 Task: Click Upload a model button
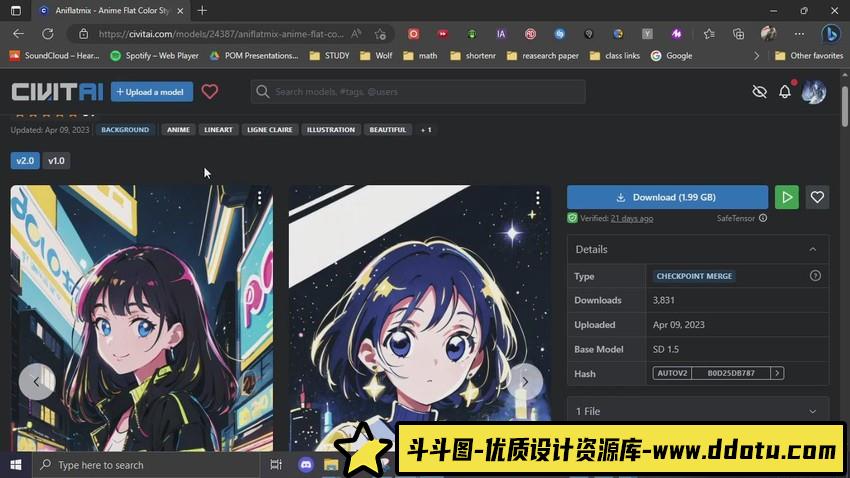point(152,92)
